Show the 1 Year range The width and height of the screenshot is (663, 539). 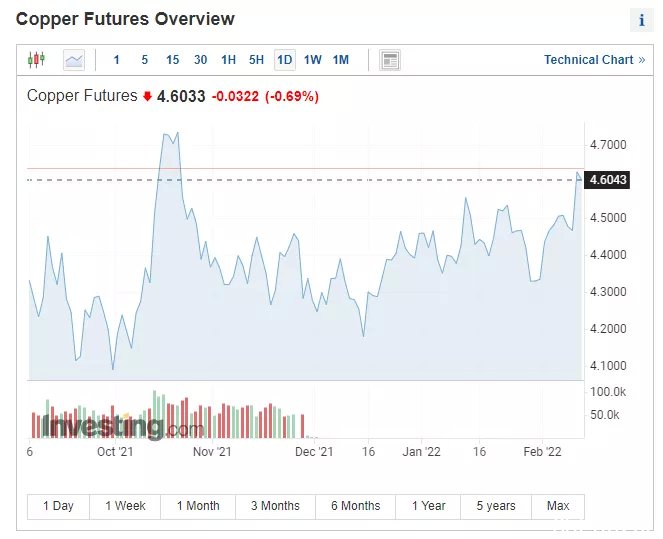[428, 506]
